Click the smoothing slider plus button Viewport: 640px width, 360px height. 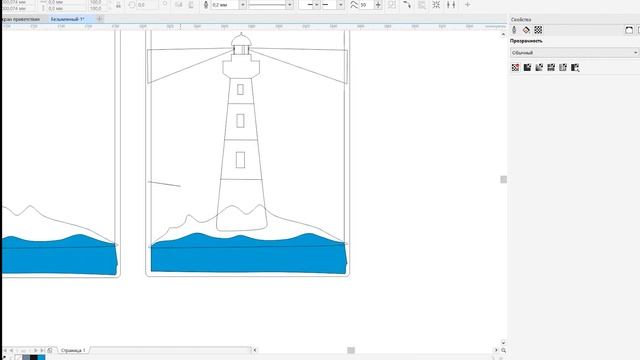(x=378, y=5)
